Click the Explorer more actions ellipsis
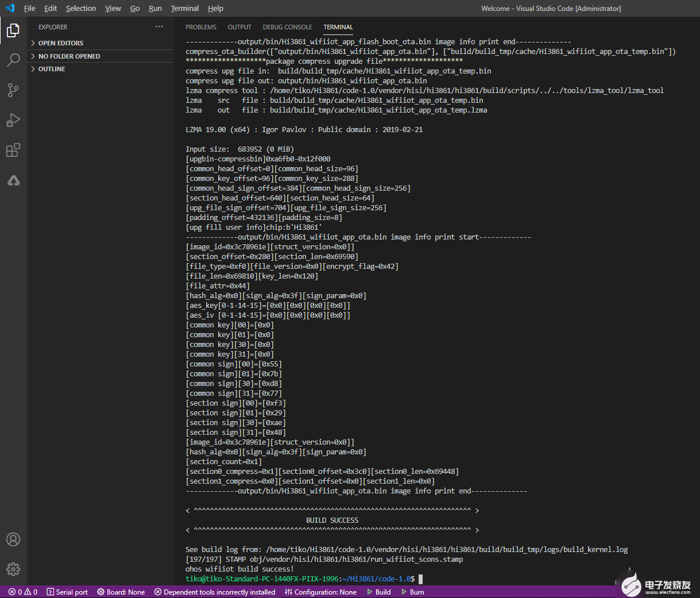This screenshot has height=598, width=700. pyautogui.click(x=159, y=27)
